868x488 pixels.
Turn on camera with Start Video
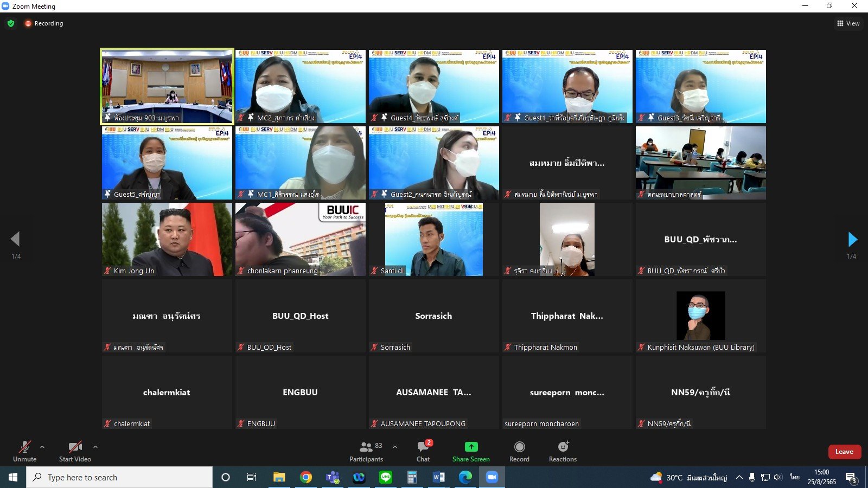[75, 451]
